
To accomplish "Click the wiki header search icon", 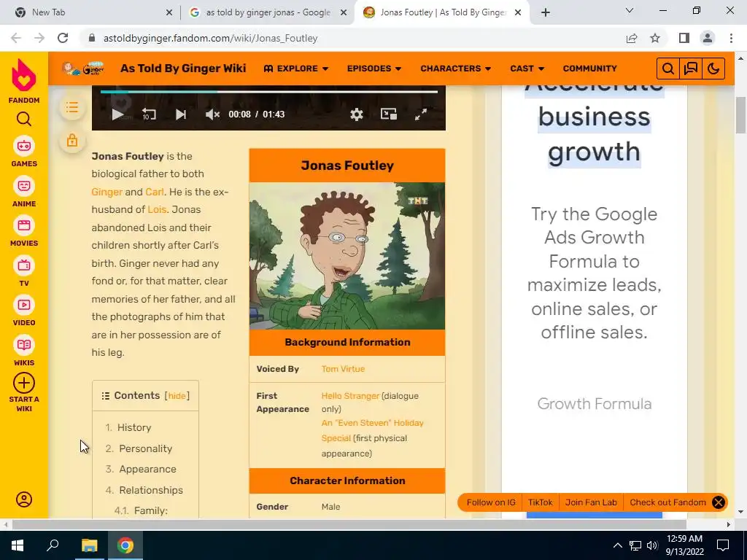I will pos(668,69).
